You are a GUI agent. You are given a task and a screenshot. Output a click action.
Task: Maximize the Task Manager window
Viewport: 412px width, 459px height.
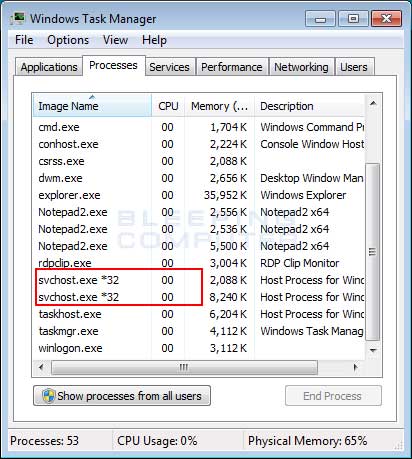pos(353,19)
